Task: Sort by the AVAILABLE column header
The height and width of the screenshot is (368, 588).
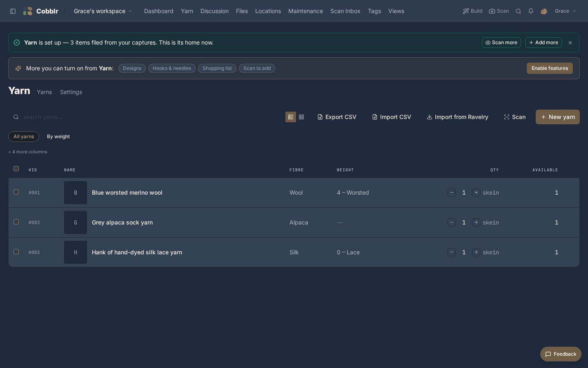Action: (545, 170)
